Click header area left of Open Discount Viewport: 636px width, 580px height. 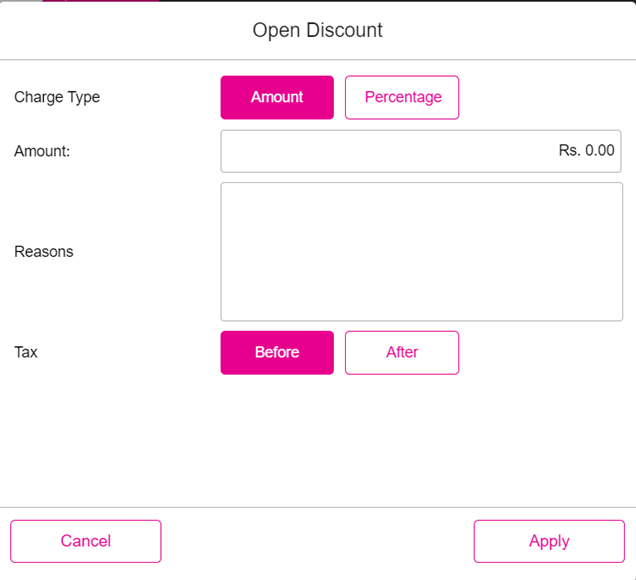120,30
